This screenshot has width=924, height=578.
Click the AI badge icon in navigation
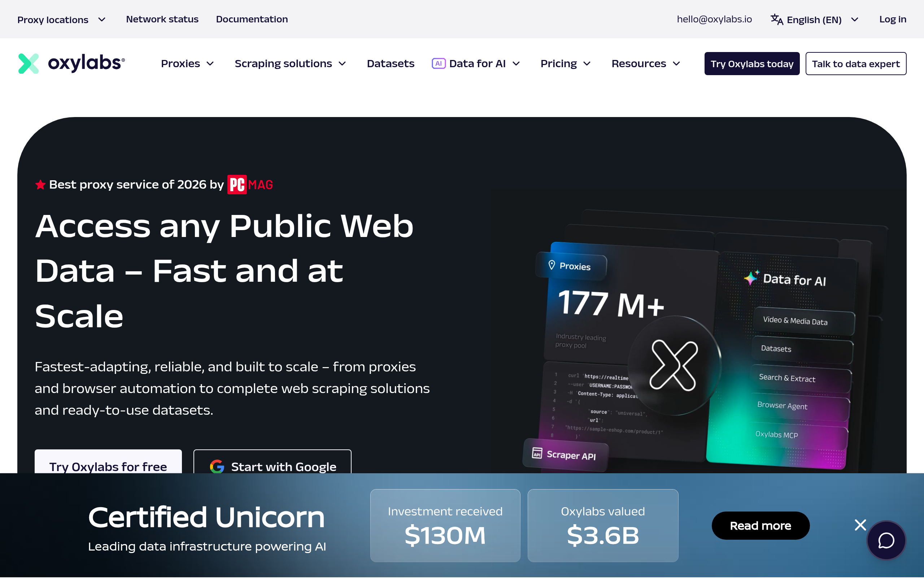438,64
